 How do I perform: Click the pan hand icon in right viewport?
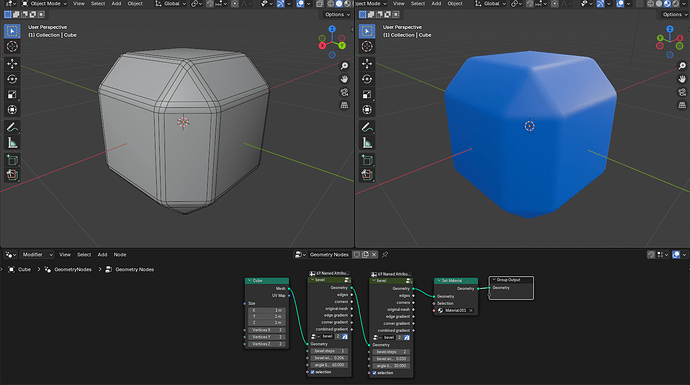coord(682,79)
